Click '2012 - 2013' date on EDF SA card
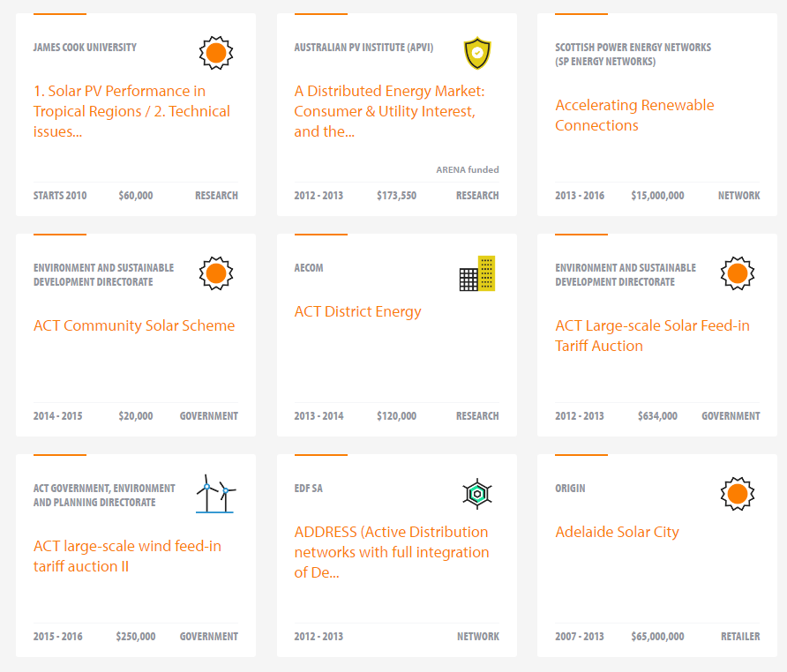 click(319, 636)
